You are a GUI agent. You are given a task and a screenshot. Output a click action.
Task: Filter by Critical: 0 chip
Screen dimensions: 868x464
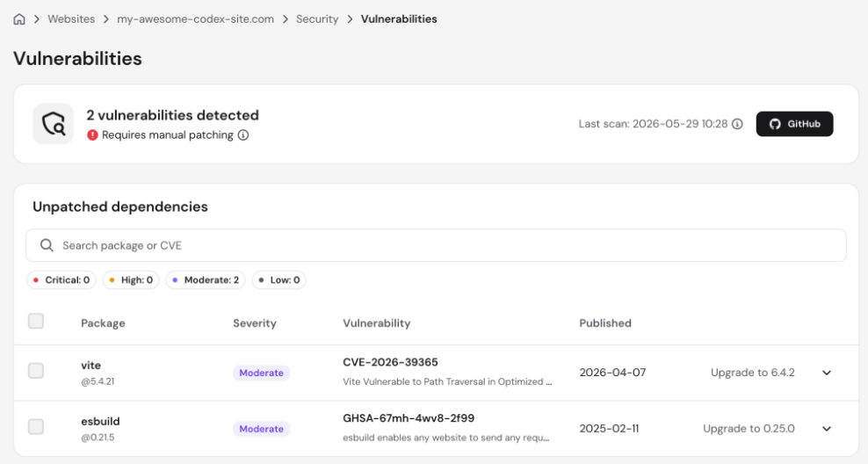point(61,280)
